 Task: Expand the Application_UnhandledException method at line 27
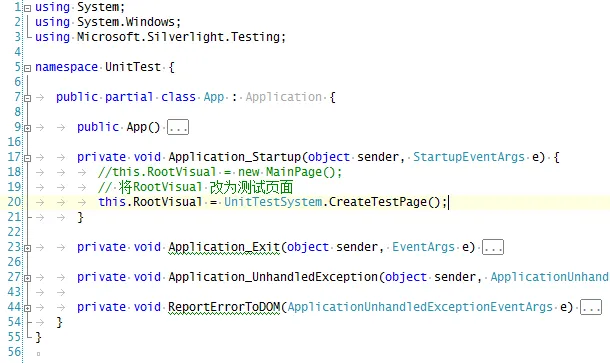(x=28, y=278)
